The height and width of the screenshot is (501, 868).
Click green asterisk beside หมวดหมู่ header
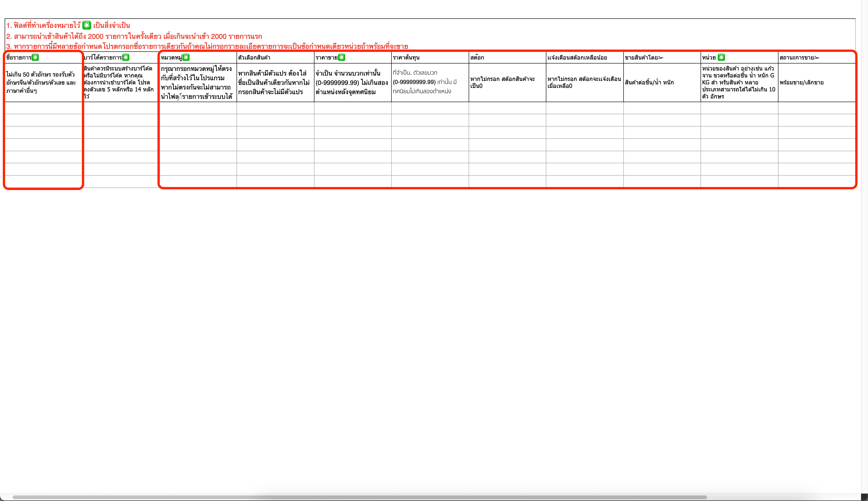tap(186, 57)
